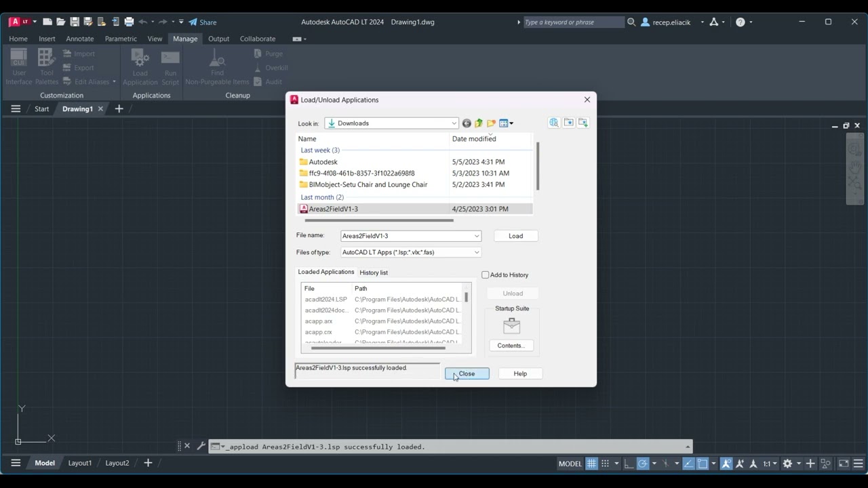Toggle show annotation objects in status bar
This screenshot has width=868, height=488.
(x=726, y=464)
